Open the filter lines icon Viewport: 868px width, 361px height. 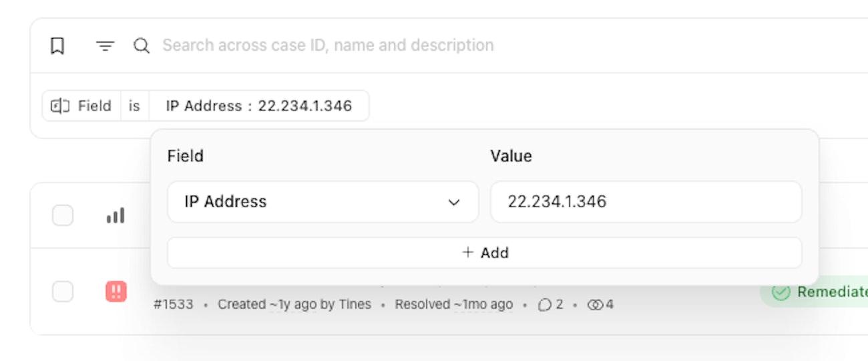click(105, 45)
